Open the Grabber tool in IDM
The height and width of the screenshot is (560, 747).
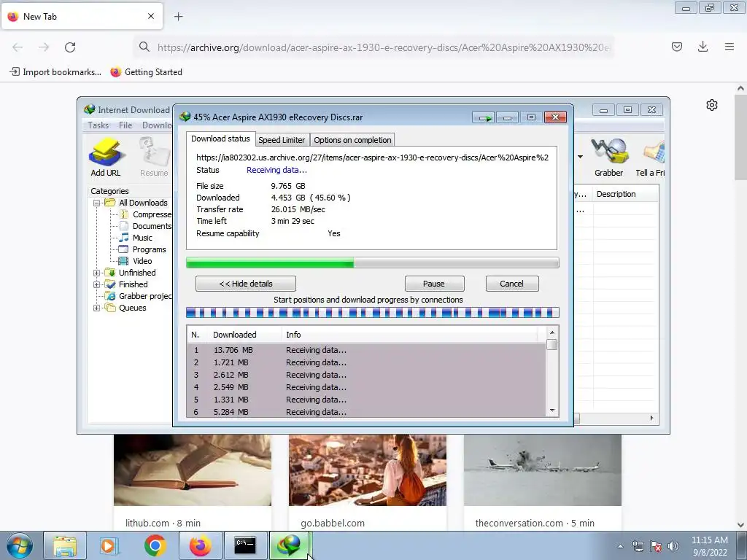(x=608, y=157)
